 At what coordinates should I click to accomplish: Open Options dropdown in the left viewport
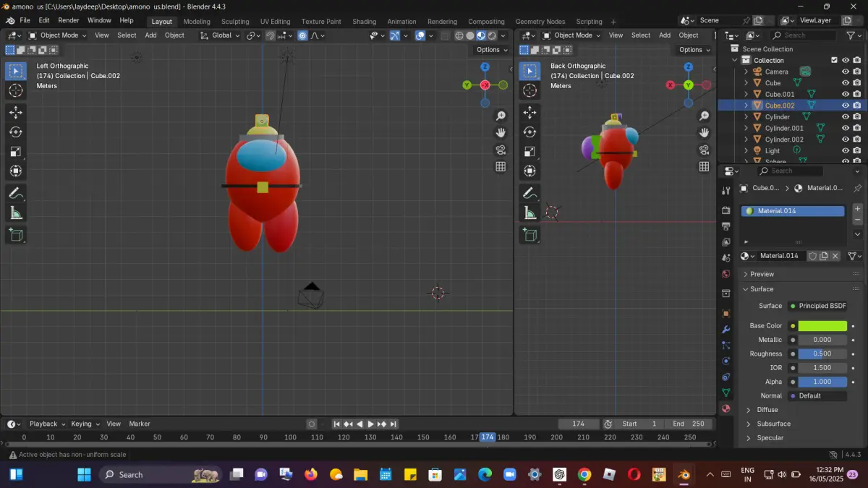click(492, 50)
